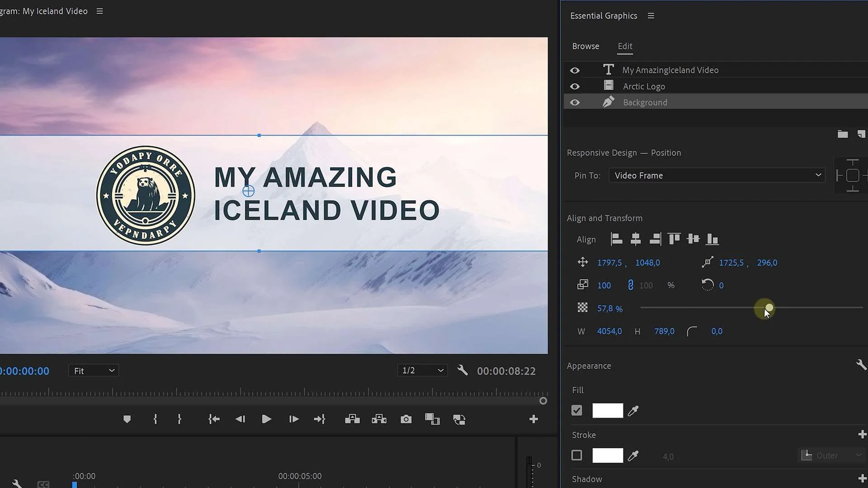
Task: Switch to the Browse tab
Action: pos(585,46)
